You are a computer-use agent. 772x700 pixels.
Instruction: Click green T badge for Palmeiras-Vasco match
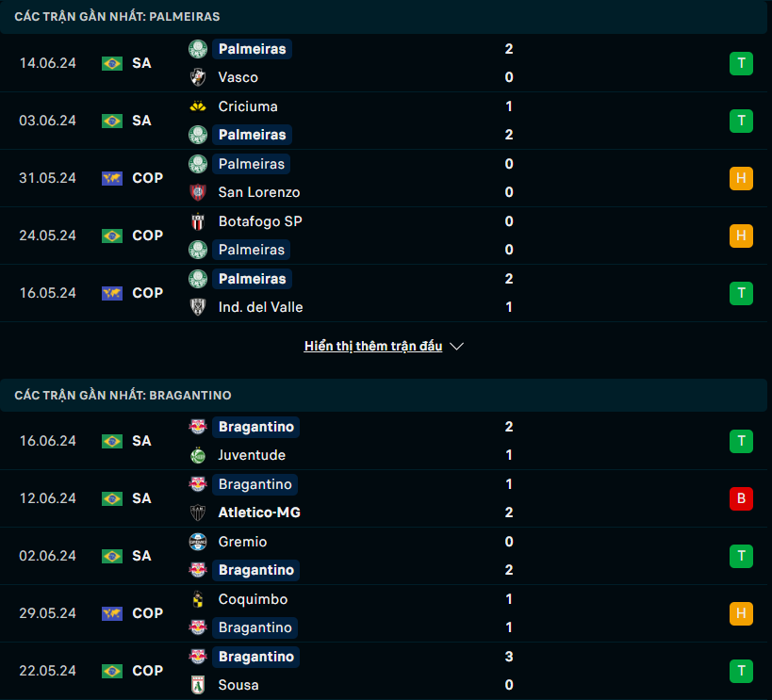[x=741, y=63]
